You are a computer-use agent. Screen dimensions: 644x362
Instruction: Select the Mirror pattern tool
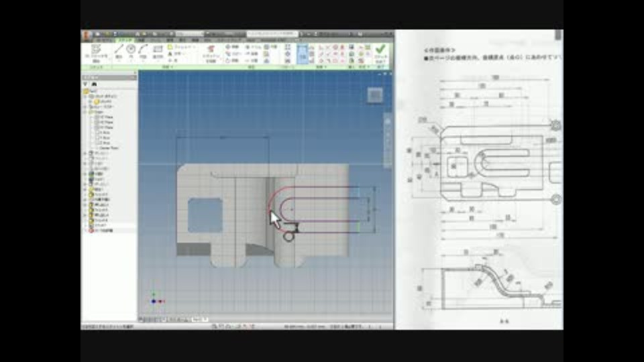(288, 61)
